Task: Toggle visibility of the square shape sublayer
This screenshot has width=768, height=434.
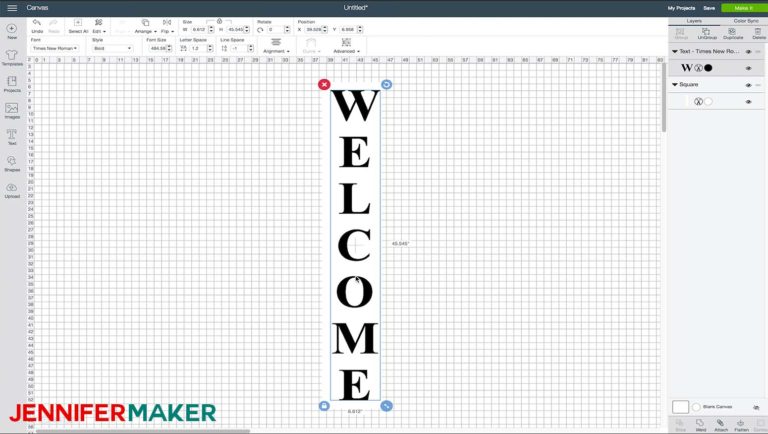Action: [748, 102]
